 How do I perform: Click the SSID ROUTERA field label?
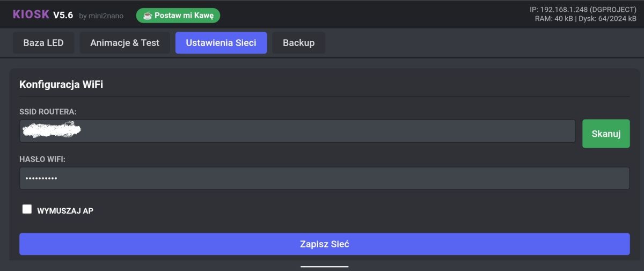(48, 112)
